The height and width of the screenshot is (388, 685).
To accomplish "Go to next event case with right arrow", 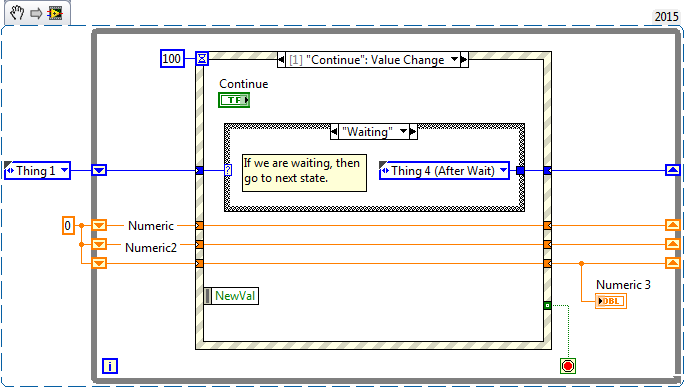I will point(464,60).
